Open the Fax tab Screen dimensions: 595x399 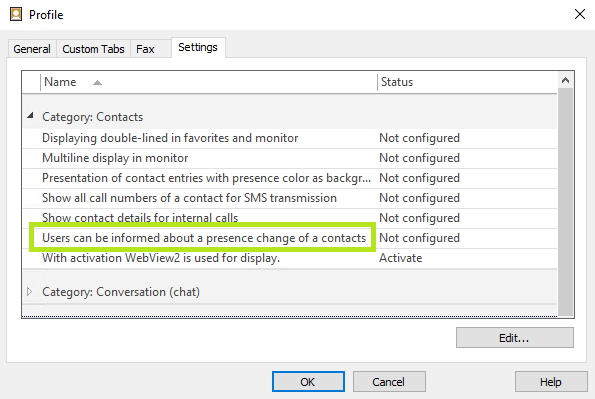click(145, 49)
